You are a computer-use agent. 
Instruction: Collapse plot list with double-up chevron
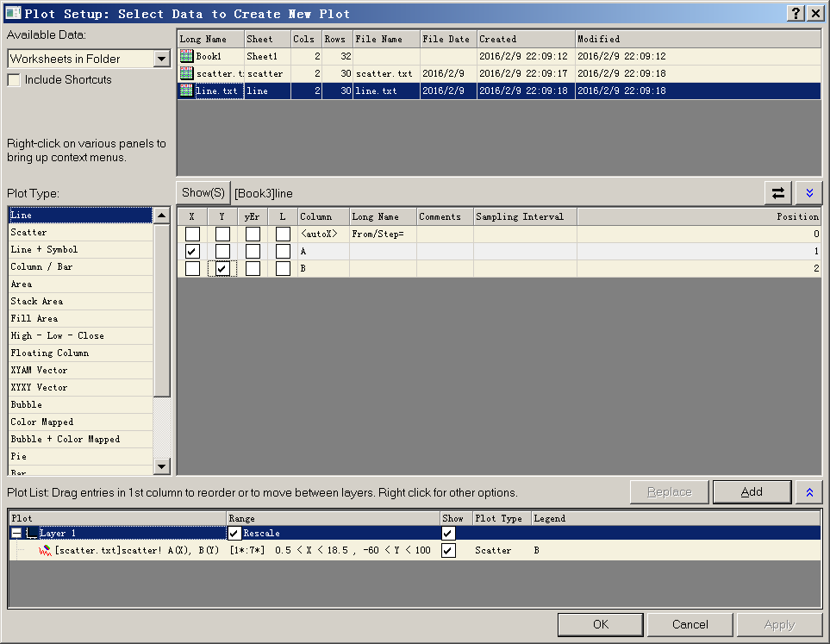point(809,492)
